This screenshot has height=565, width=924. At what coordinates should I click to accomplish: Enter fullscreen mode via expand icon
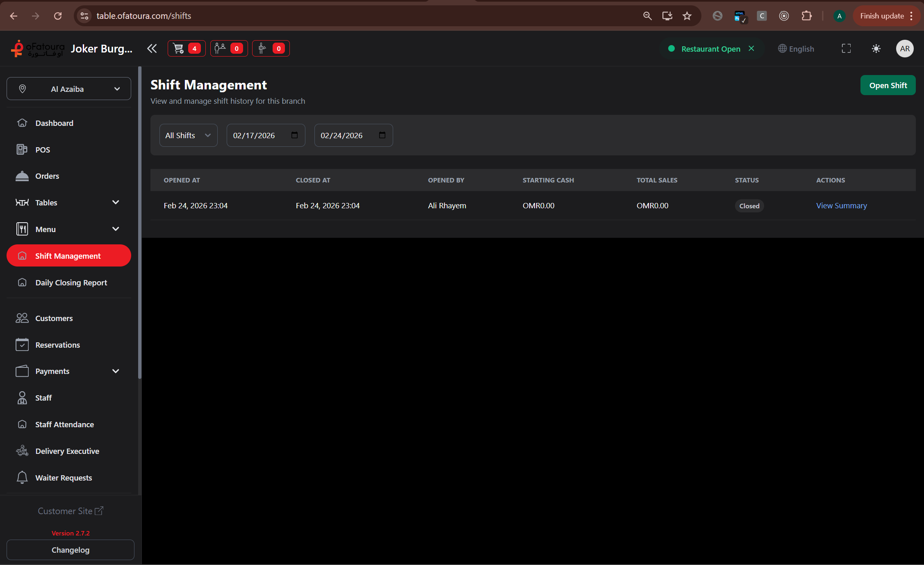846,48
